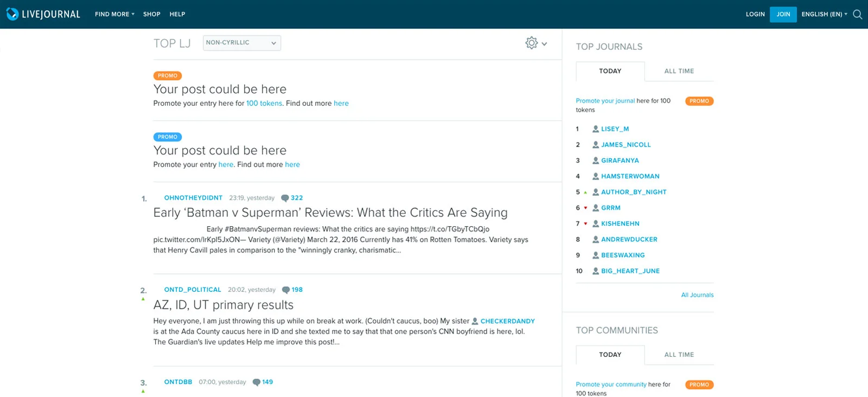
Task: Click user icon next to LISEY_M
Action: tap(596, 129)
